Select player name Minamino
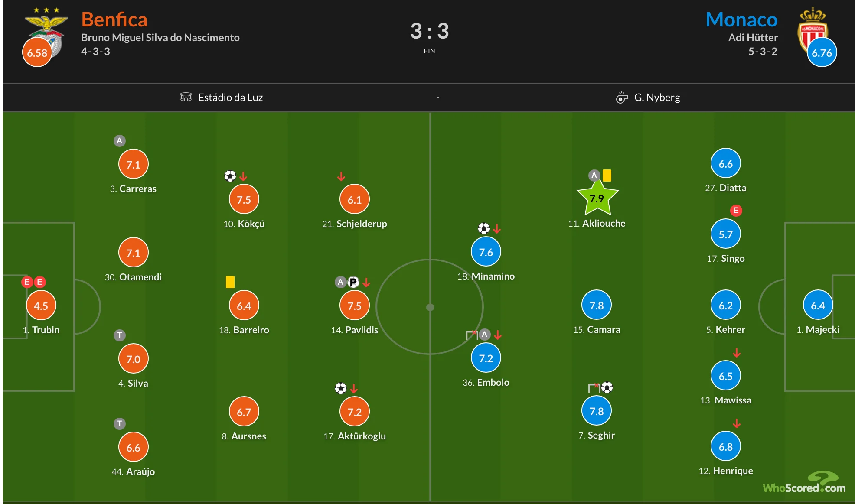 point(493,276)
